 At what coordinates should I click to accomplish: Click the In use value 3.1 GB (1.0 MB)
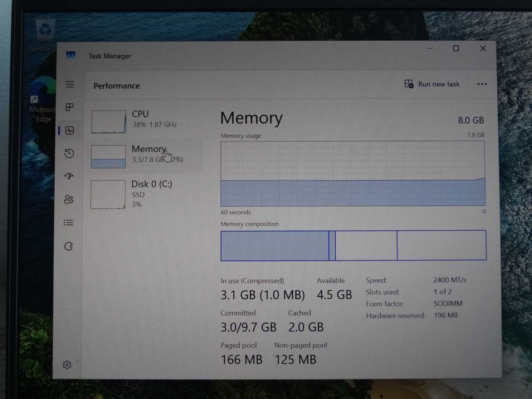[x=263, y=295]
